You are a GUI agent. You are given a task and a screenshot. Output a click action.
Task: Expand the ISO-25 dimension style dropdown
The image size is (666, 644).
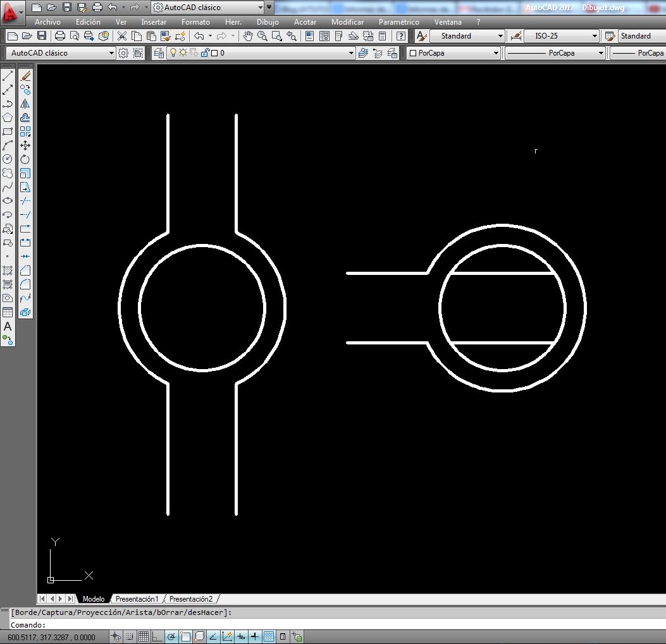(595, 36)
